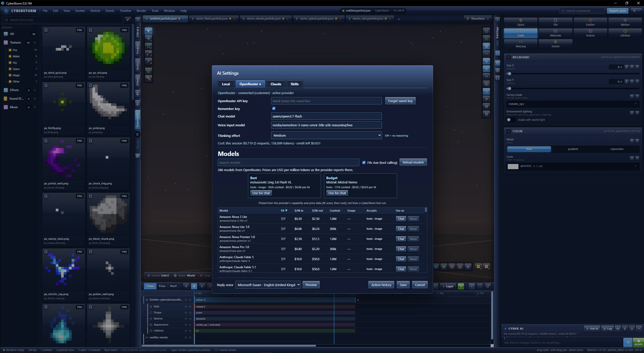
Task: Click Reload models button
Action: pos(413,162)
